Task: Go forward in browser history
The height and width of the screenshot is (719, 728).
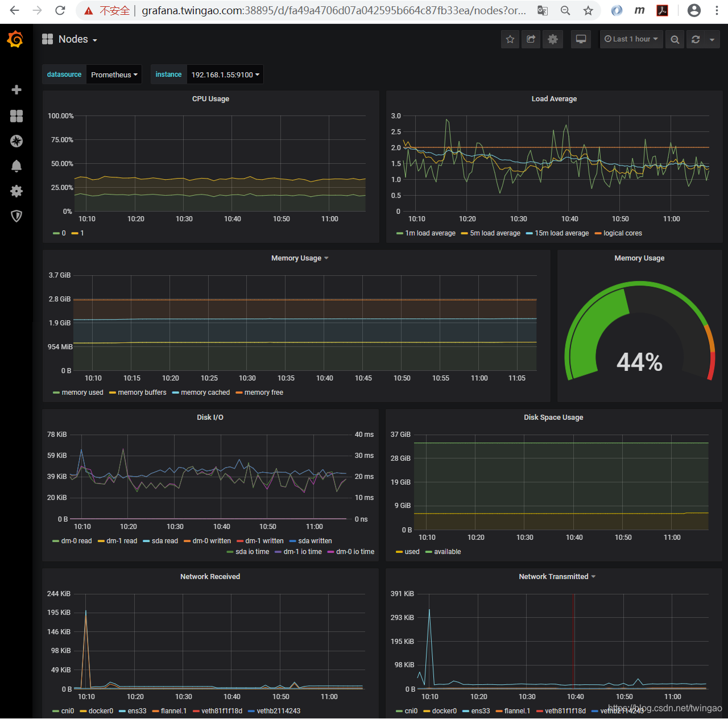Action: point(37,10)
